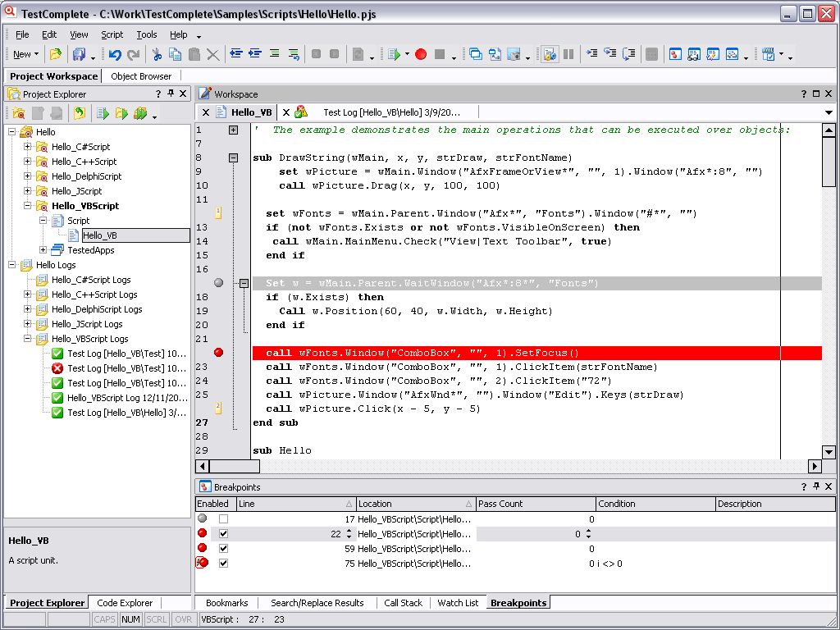Enable the line 17 breakpoint checkbox
Image resolution: width=840 pixels, height=630 pixels.
[x=223, y=519]
